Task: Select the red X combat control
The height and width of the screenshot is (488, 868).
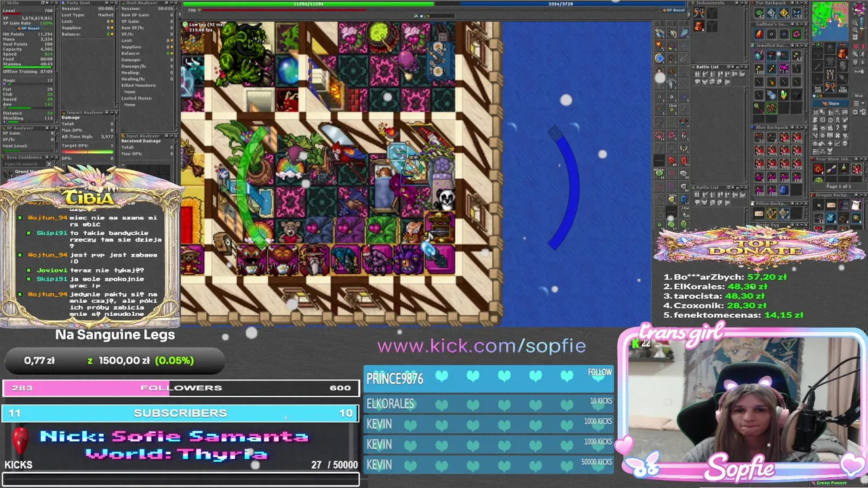Action: coord(856,46)
